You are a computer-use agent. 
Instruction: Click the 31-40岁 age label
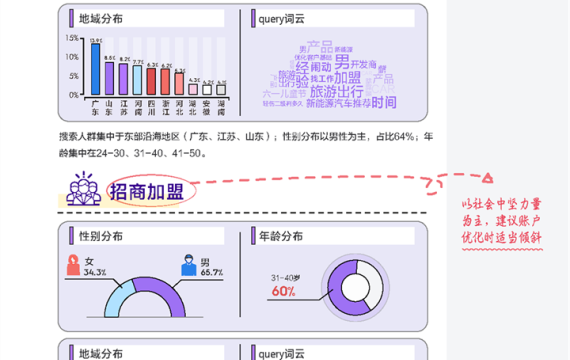coord(285,278)
